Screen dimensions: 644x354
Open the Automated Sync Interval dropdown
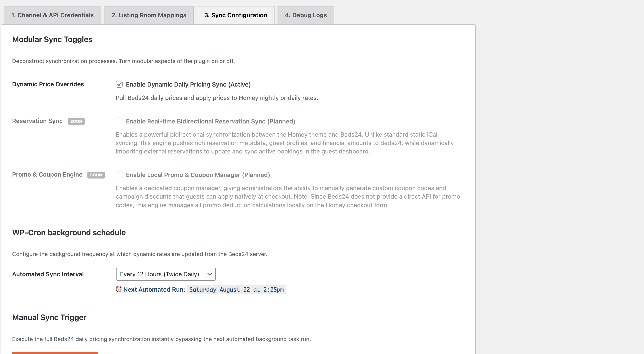tap(166, 274)
